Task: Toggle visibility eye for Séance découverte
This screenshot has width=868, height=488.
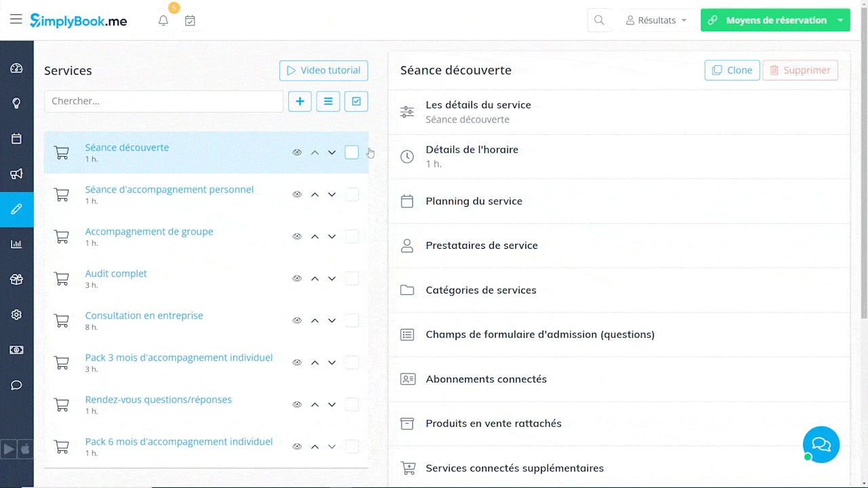Action: [297, 152]
